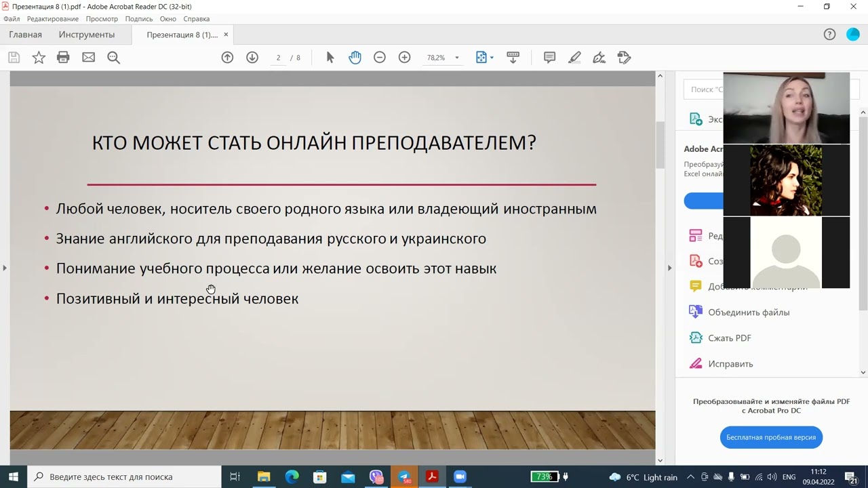The image size is (868, 488).
Task: Switch ENG input language indicator
Action: [789, 477]
